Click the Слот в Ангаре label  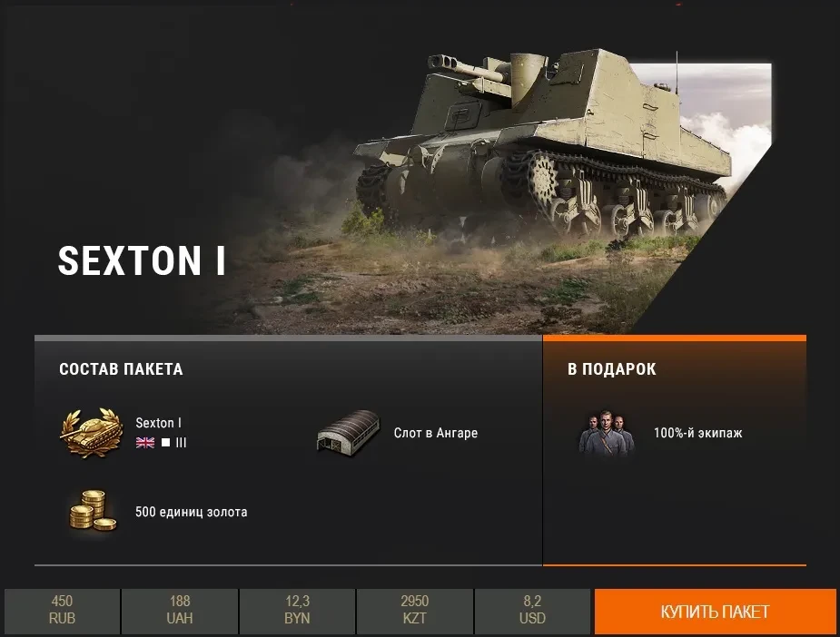(x=436, y=433)
